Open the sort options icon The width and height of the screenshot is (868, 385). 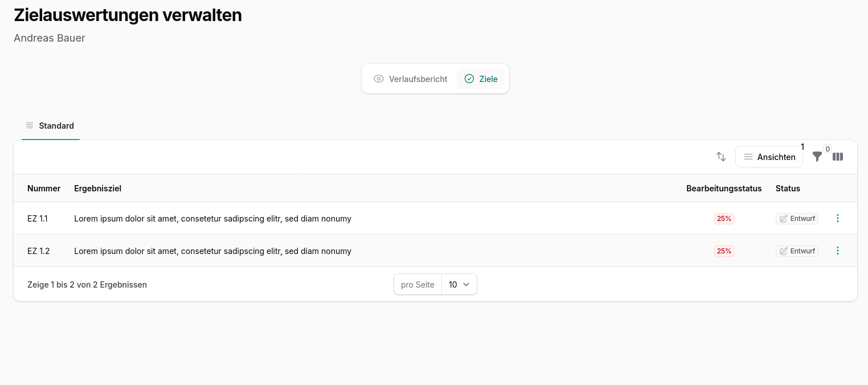click(721, 157)
